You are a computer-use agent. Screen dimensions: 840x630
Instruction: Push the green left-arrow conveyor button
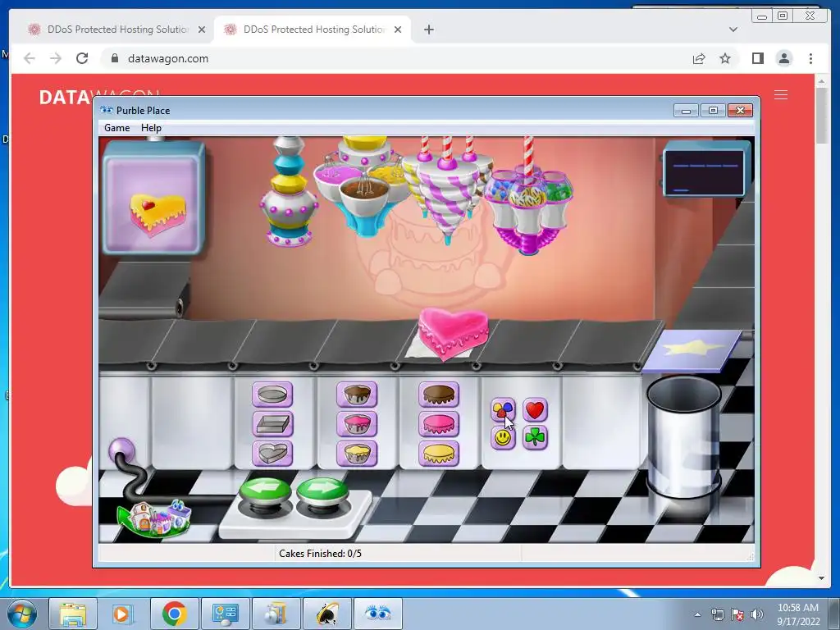tap(265, 492)
